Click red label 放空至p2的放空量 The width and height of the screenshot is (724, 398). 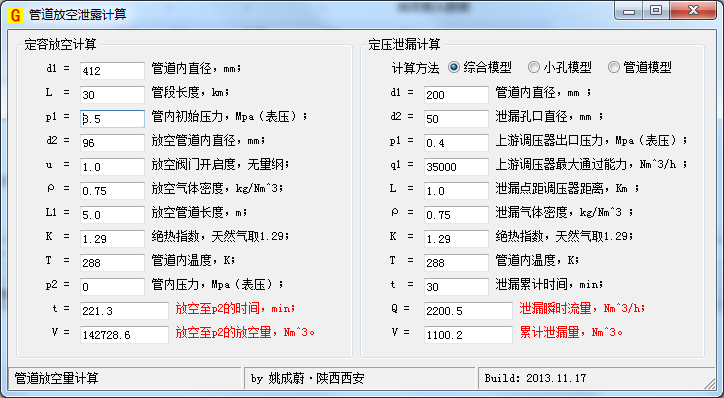[x=245, y=332]
